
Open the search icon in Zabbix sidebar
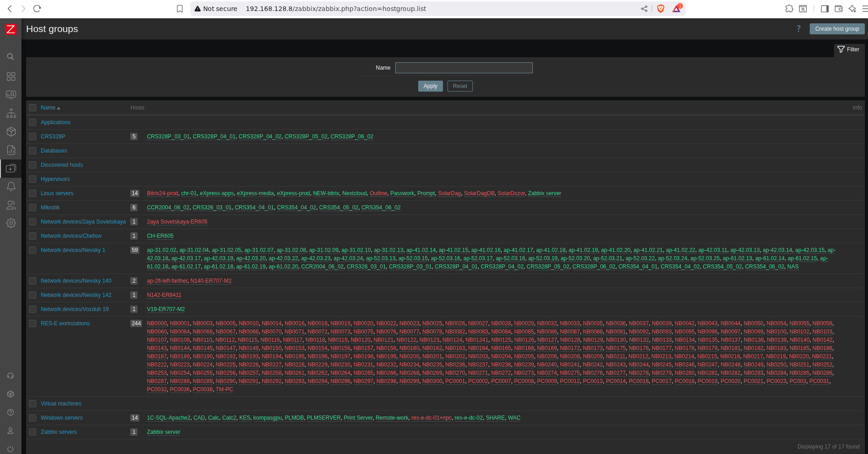(x=11, y=57)
